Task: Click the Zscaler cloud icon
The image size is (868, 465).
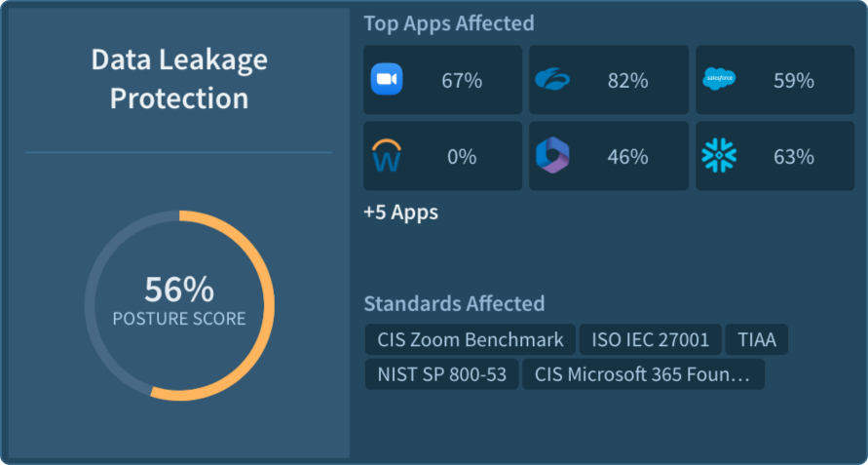Action: 552,80
